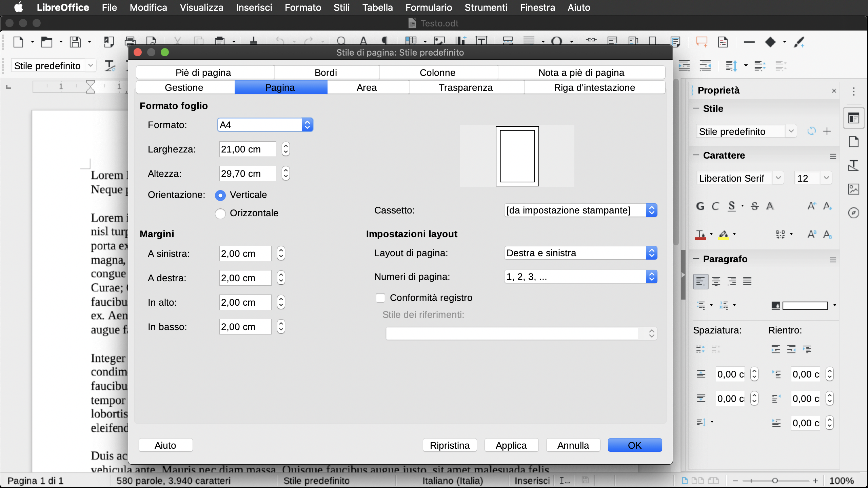Open the Tabella menu
Screen dimensions: 868x488
click(x=377, y=7)
